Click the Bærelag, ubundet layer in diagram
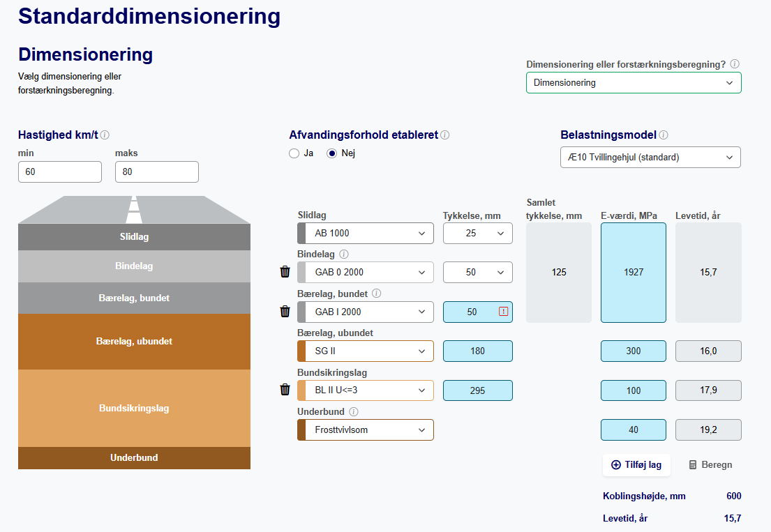Viewport: 771px width, 532px height. (x=134, y=342)
